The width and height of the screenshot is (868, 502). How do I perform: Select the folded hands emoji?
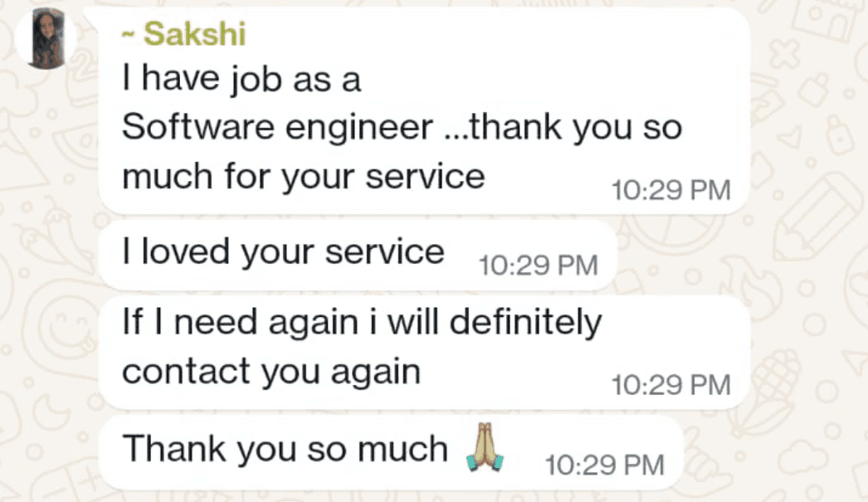point(487,449)
